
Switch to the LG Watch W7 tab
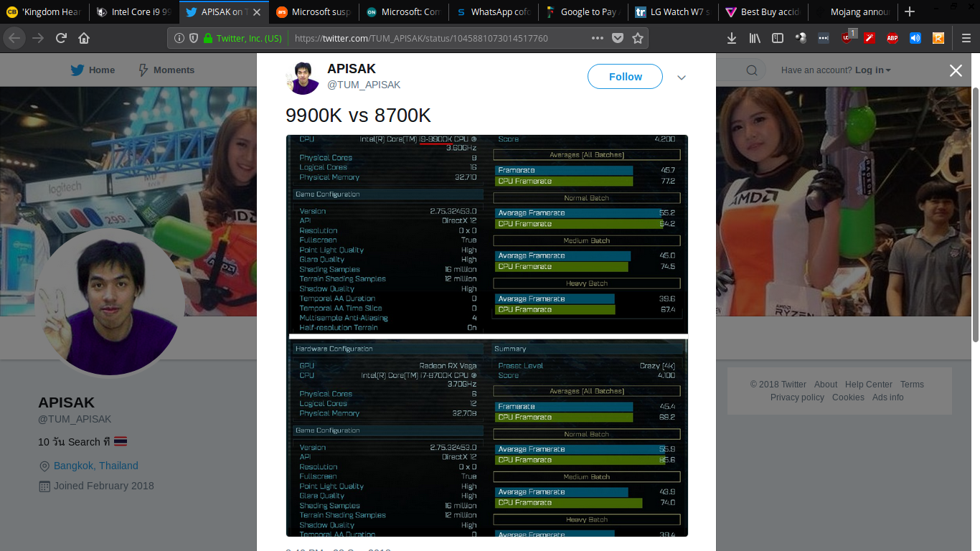tap(672, 11)
